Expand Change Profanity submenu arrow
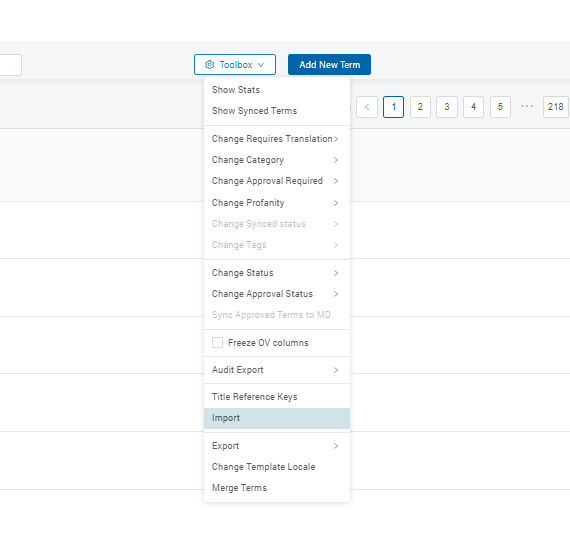This screenshot has height=545, width=570. pyautogui.click(x=336, y=203)
